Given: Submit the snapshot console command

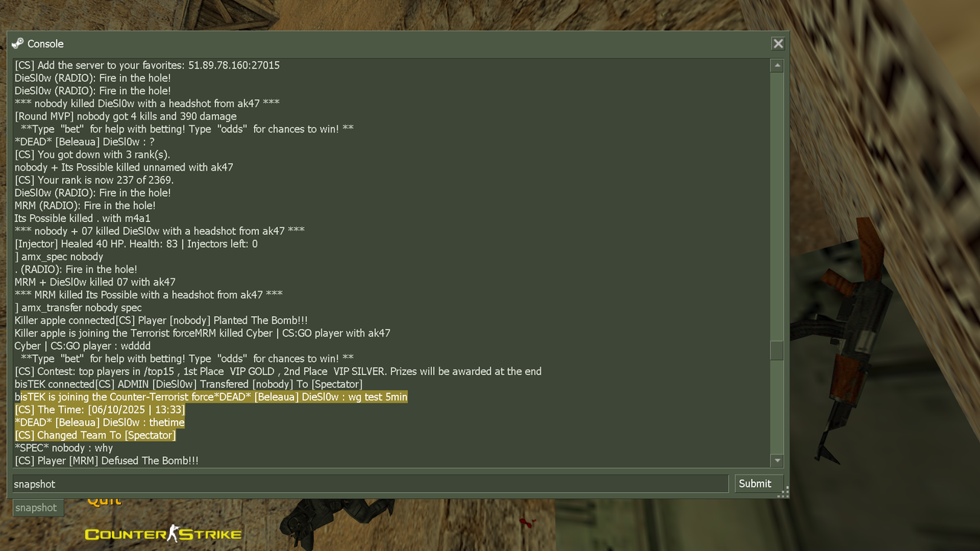Looking at the screenshot, I should click(755, 484).
